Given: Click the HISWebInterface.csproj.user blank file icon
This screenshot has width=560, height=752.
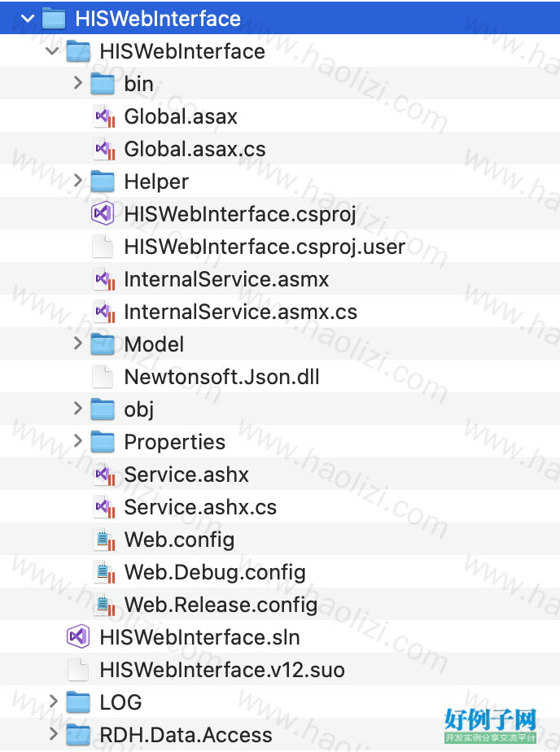Looking at the screenshot, I should pyautogui.click(x=103, y=247).
